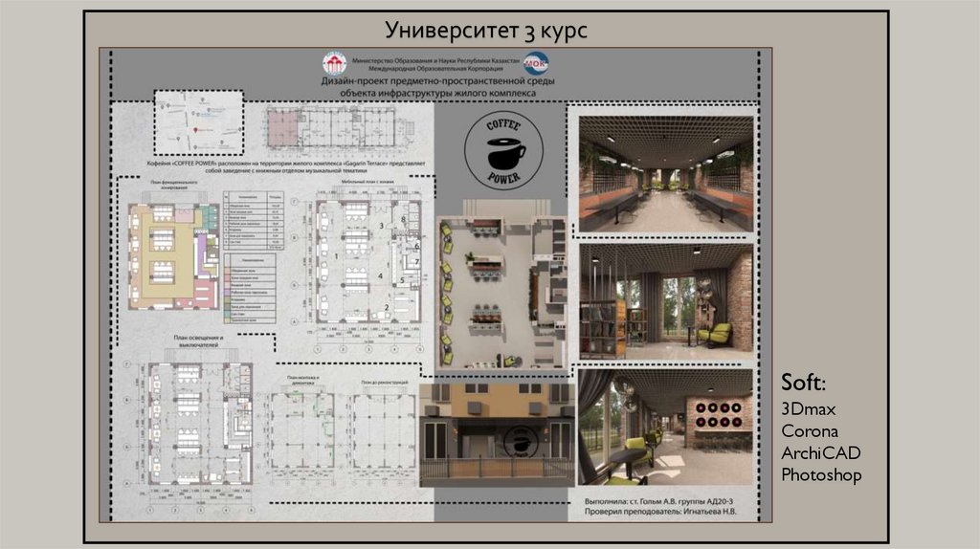Click the 'Мебельный план с зонами' plan heading

tap(367, 182)
